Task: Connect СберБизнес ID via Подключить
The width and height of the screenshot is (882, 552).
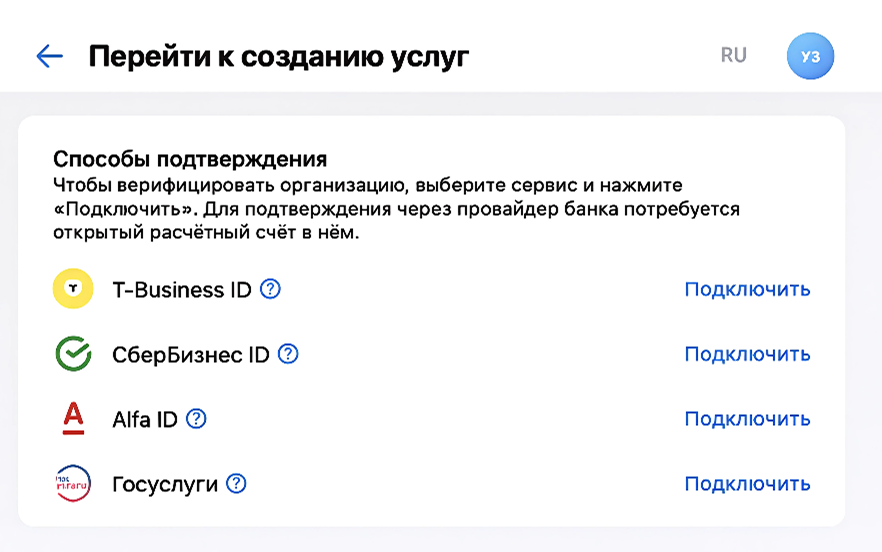Action: 747,354
